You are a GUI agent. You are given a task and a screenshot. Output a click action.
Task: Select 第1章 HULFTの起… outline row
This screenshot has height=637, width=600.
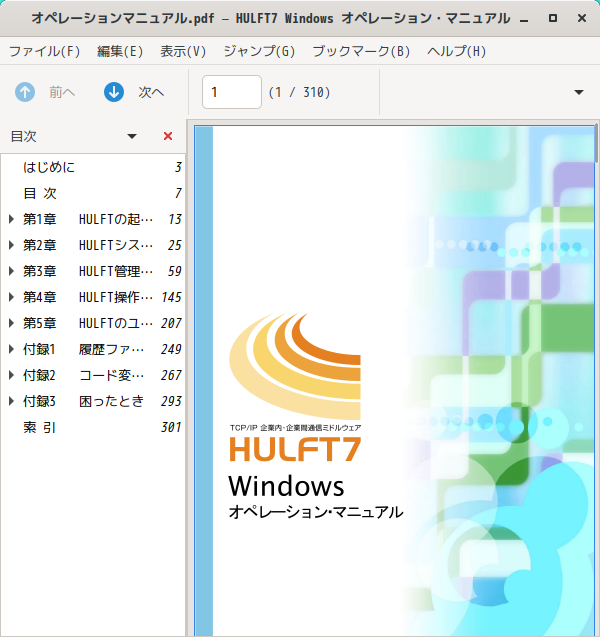93,219
